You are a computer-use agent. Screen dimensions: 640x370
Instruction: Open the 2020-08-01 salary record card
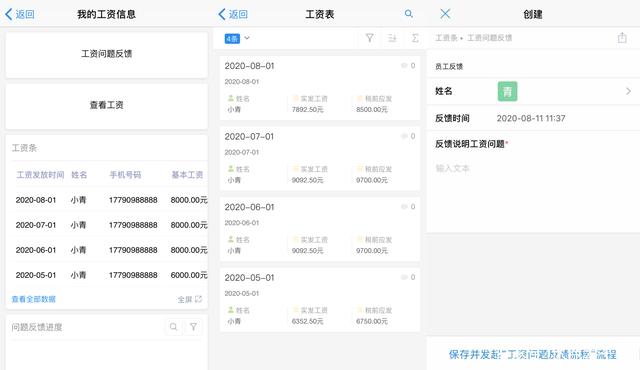pos(320,88)
